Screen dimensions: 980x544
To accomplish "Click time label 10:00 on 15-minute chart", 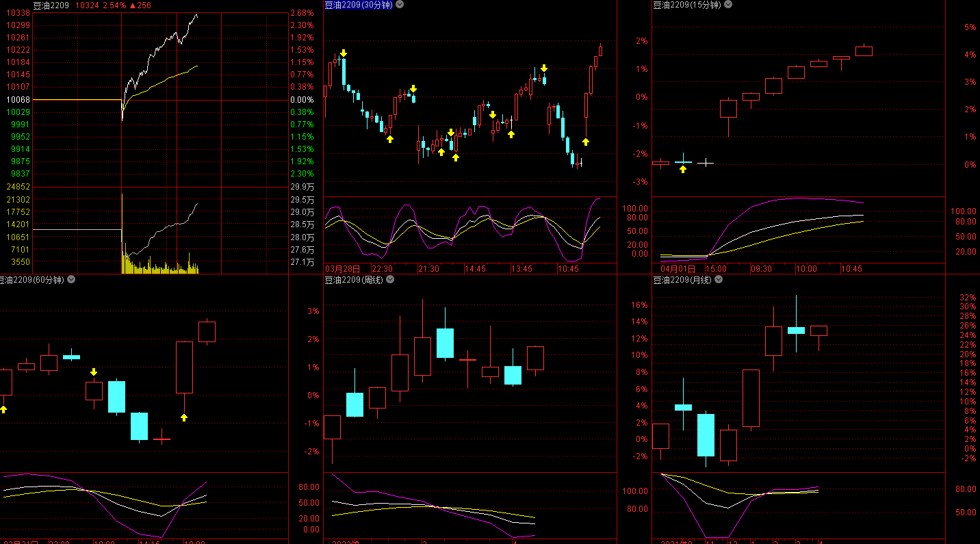I will pyautogui.click(x=807, y=269).
